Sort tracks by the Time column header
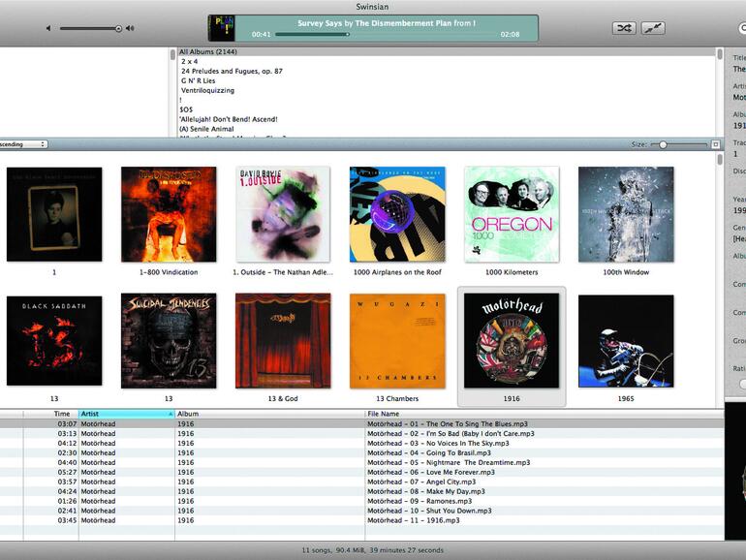The width and height of the screenshot is (746, 560). click(61, 414)
